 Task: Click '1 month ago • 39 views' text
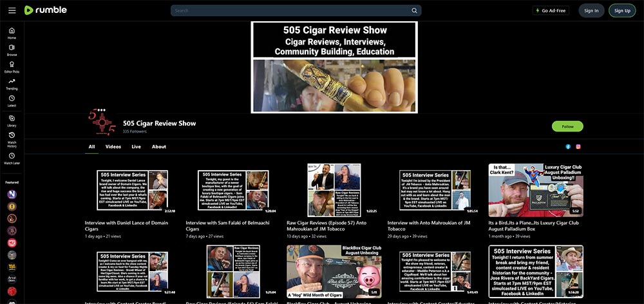tap(509, 236)
